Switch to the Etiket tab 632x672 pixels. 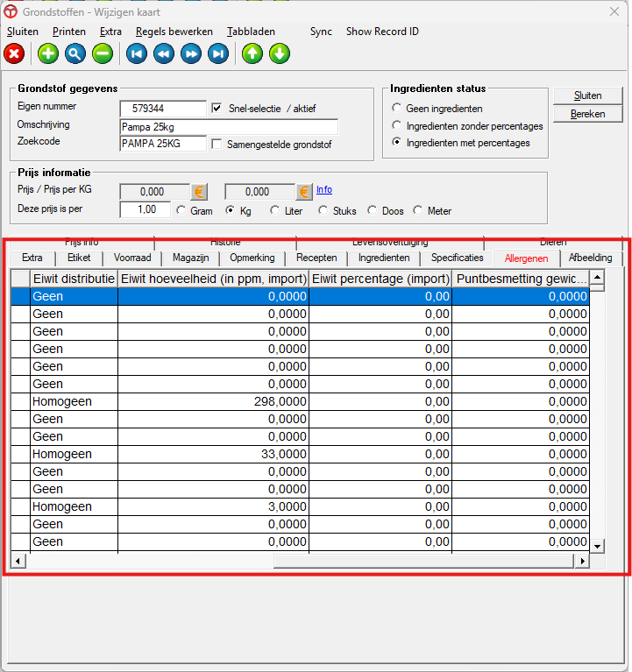(x=79, y=258)
